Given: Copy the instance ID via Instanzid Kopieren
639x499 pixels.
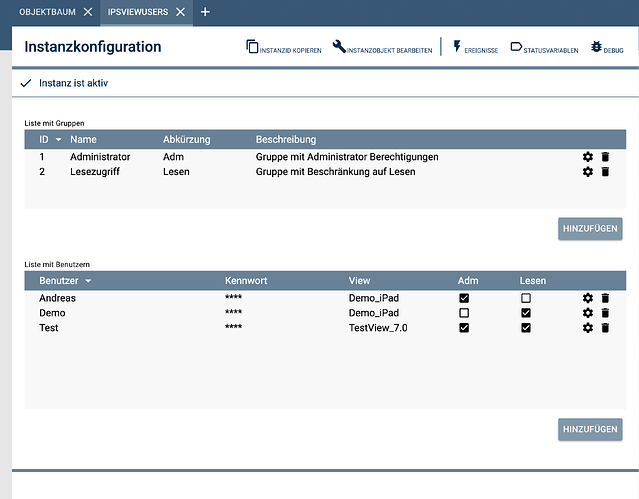Looking at the screenshot, I should click(284, 47).
